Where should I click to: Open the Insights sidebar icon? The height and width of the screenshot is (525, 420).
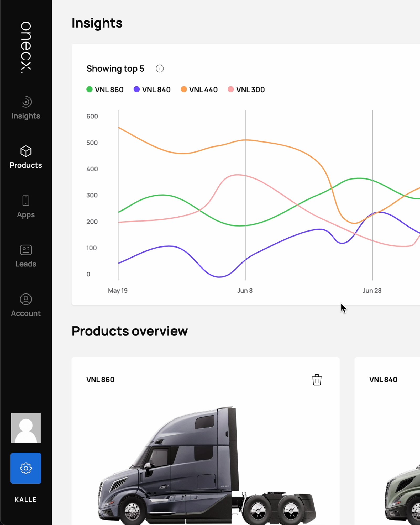point(26,102)
